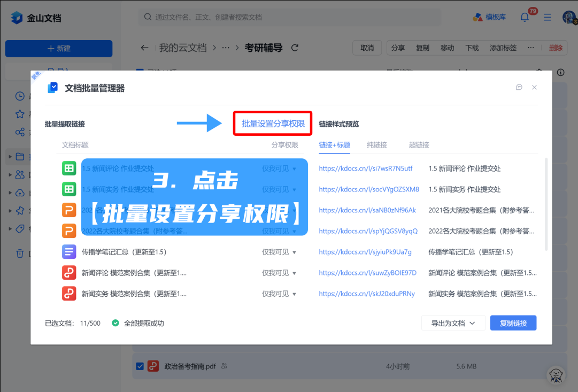Open 仅我可见 dropdown for 新闻评论 模范案例合集
The width and height of the screenshot is (578, 392).
(279, 273)
